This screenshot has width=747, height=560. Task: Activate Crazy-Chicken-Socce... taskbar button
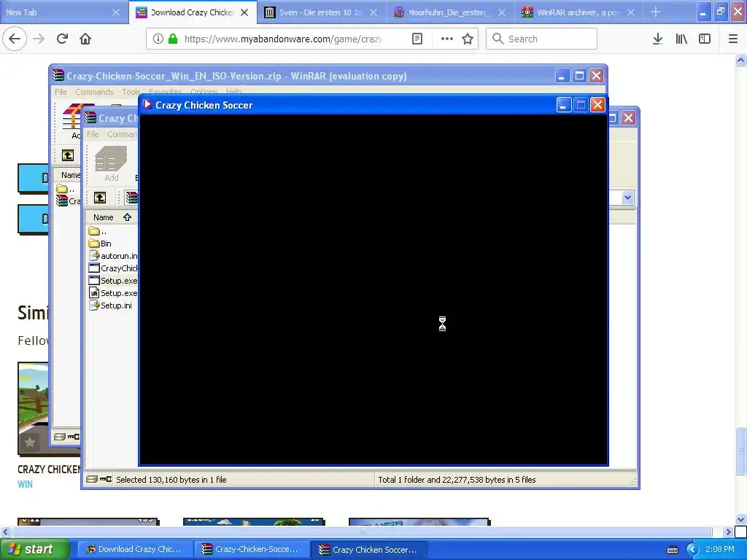(x=251, y=550)
